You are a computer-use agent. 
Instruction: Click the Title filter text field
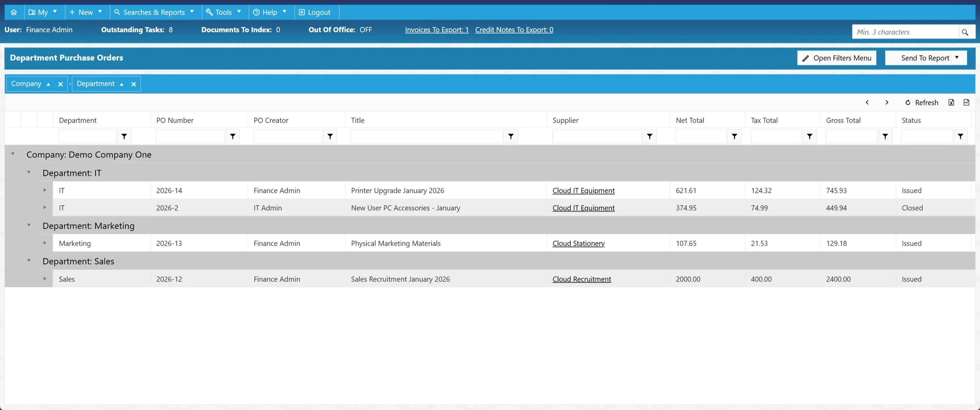pos(426,136)
